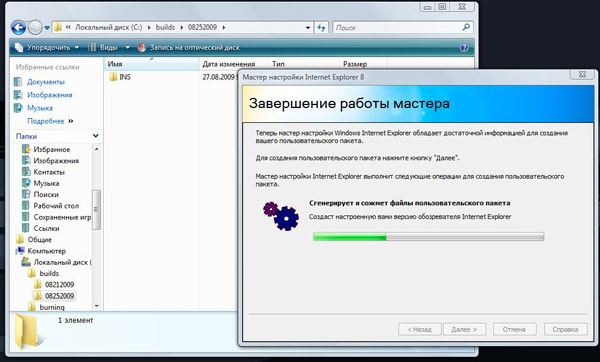Click the magnifier search icon
The image size is (600, 362).
[466, 27]
